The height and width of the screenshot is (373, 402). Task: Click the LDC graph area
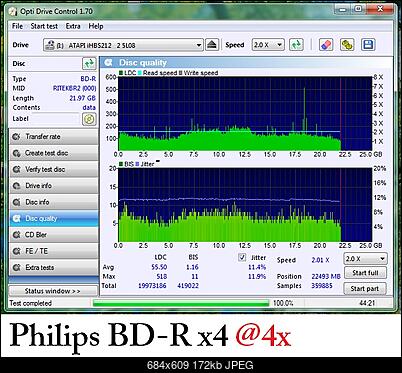pyautogui.click(x=245, y=113)
